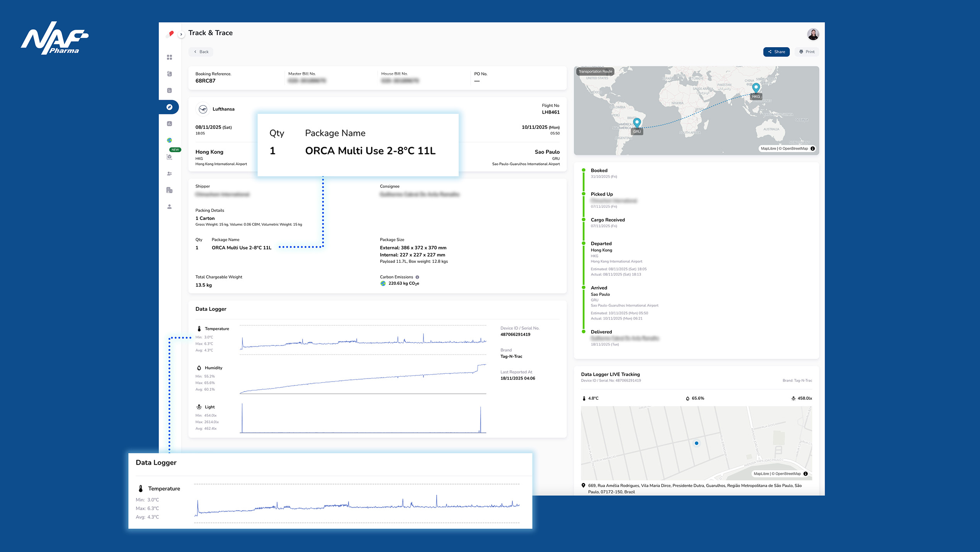The width and height of the screenshot is (980, 552).
Task: Click the Carbon Emissions info icon
Action: click(x=417, y=277)
